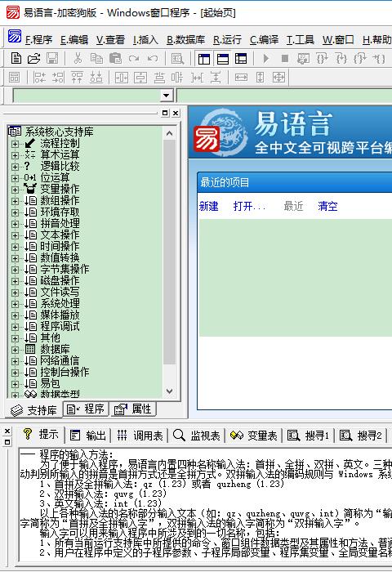Click the Find toolbar icon with magnifier

[177, 58]
